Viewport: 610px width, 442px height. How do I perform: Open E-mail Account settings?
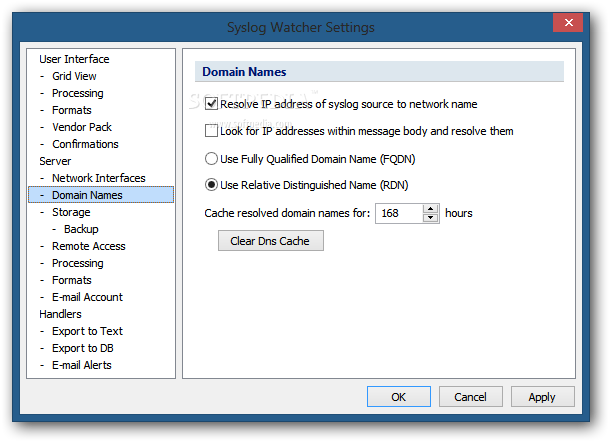pos(88,297)
